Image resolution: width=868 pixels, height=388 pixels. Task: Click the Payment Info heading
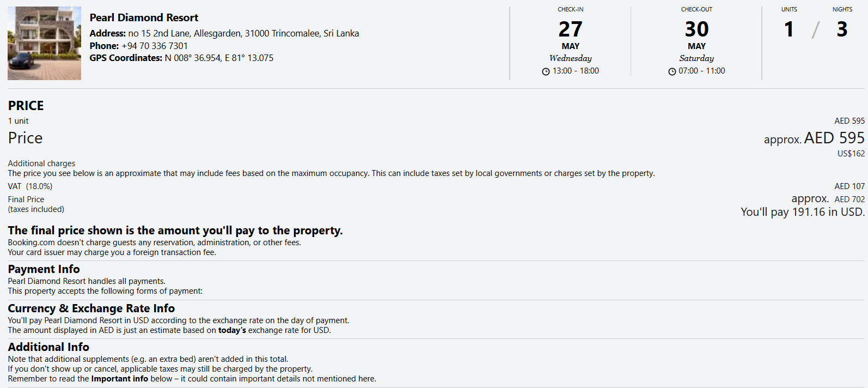click(44, 269)
